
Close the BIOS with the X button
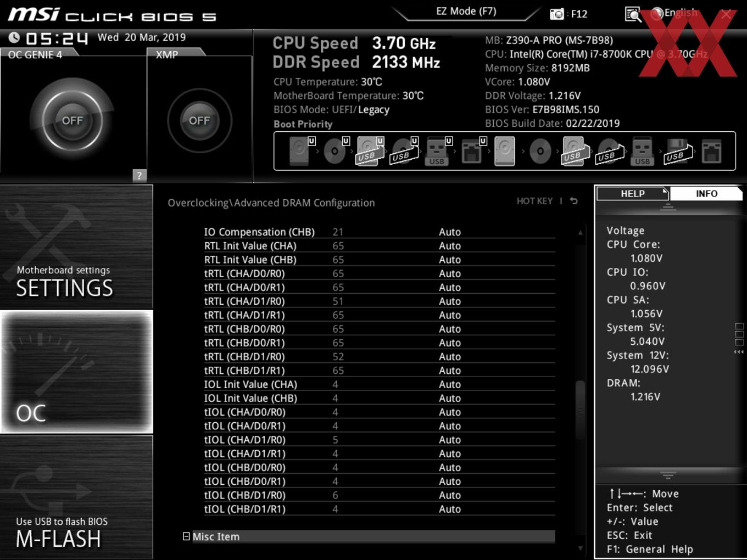point(726,14)
